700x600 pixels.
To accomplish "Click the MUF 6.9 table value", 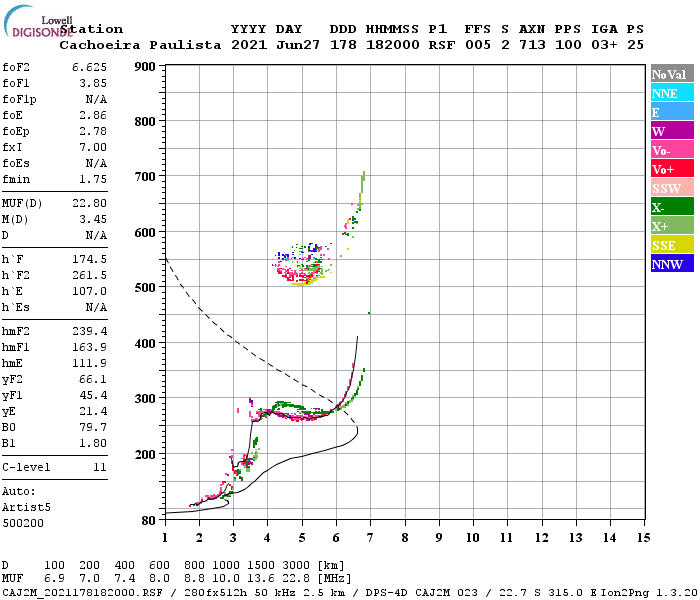I will (54, 578).
